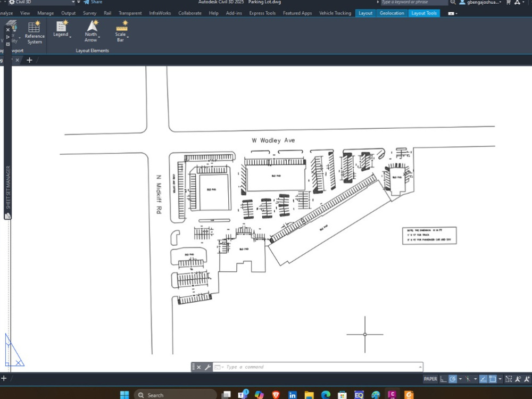Click the gbengajoshua account name
This screenshot has height=399, width=532.
tap(483, 2)
